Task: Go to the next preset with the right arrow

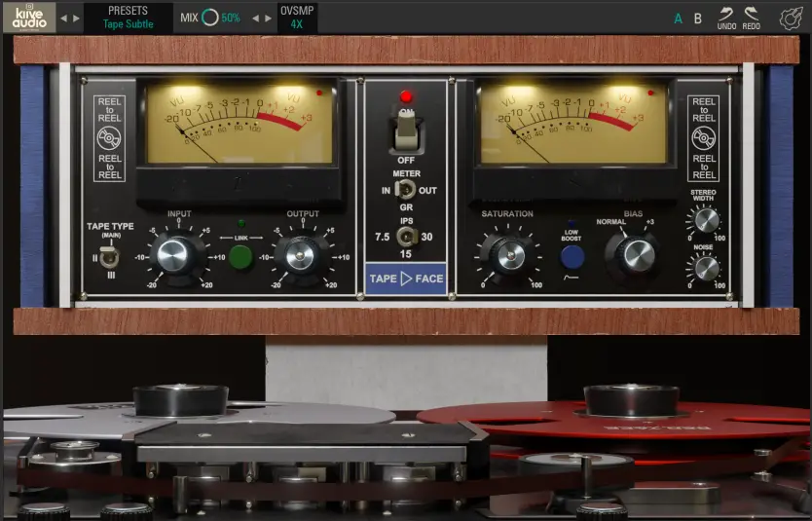Action: 77,19
